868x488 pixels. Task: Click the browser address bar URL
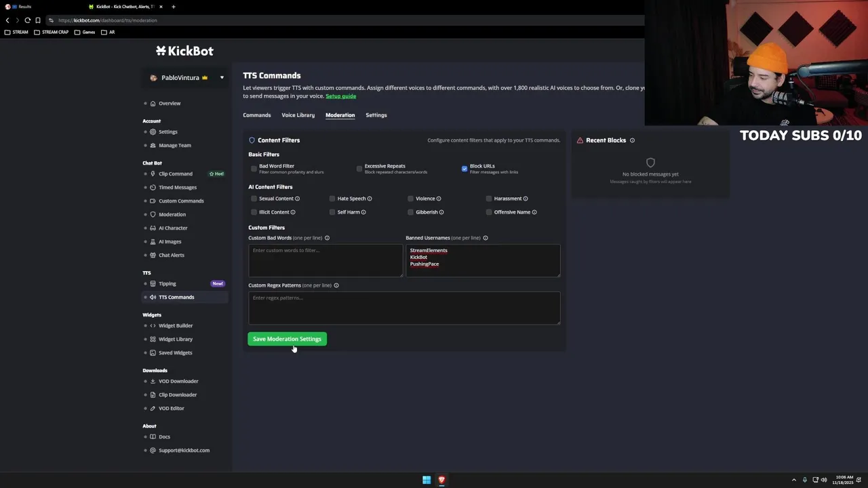click(x=107, y=20)
